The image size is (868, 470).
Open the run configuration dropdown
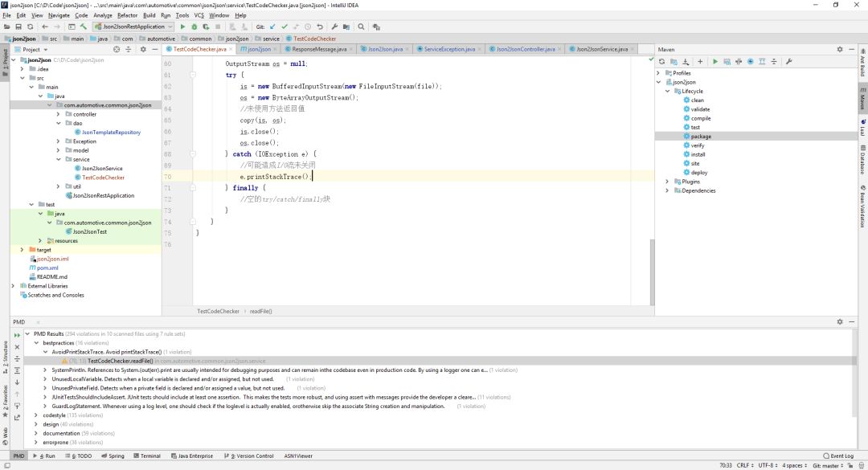133,27
